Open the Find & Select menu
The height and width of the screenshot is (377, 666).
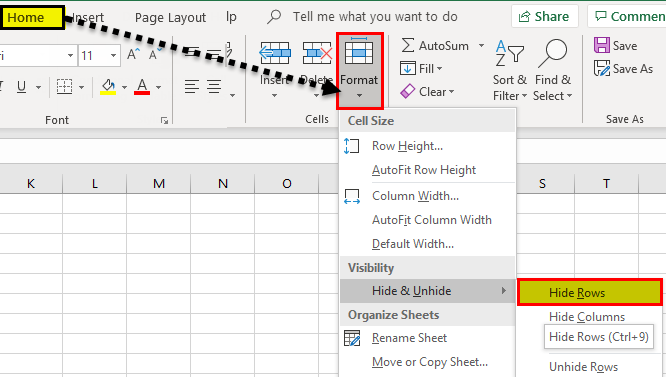[x=553, y=70]
